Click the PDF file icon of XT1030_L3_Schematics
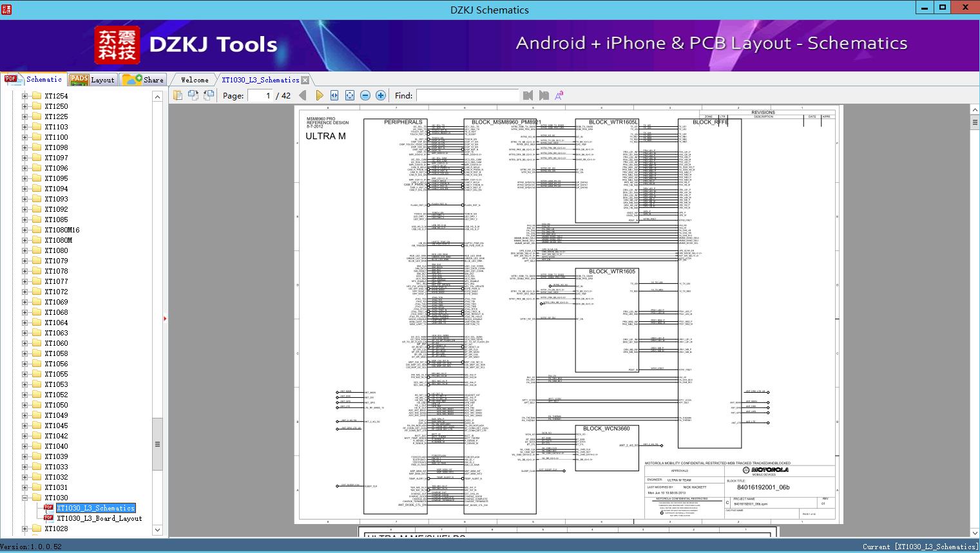Image resolution: width=980 pixels, height=553 pixels. pos(48,508)
